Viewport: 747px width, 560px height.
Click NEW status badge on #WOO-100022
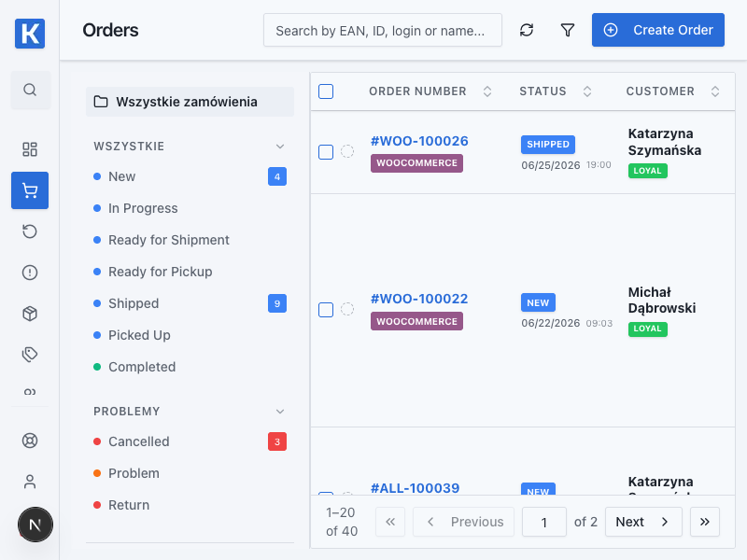[x=538, y=302]
